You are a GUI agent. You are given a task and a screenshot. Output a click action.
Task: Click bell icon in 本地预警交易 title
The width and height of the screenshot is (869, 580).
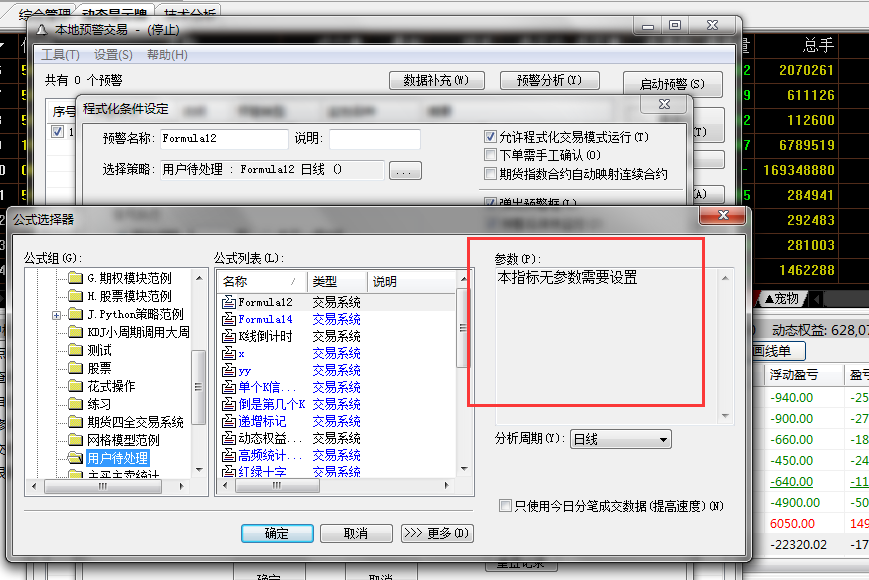tap(41, 30)
